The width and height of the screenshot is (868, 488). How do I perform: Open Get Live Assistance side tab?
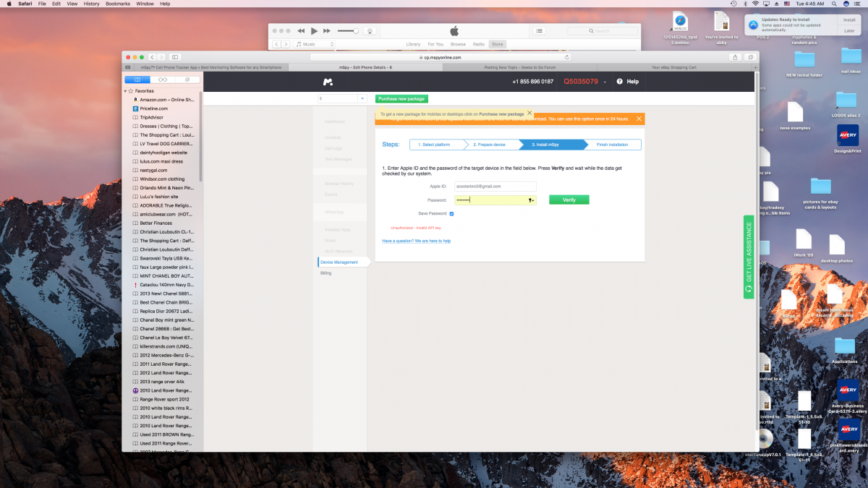click(x=749, y=257)
